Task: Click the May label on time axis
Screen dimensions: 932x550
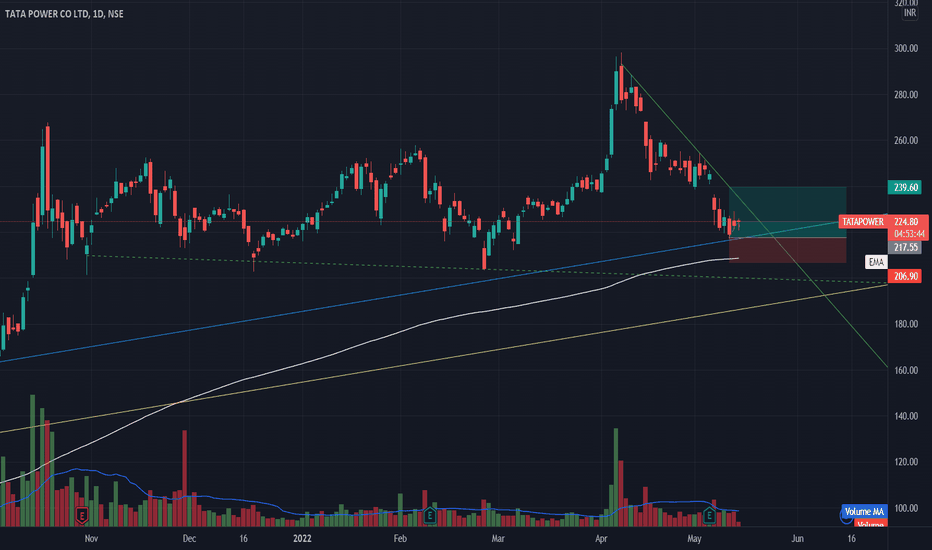Action: click(x=694, y=538)
